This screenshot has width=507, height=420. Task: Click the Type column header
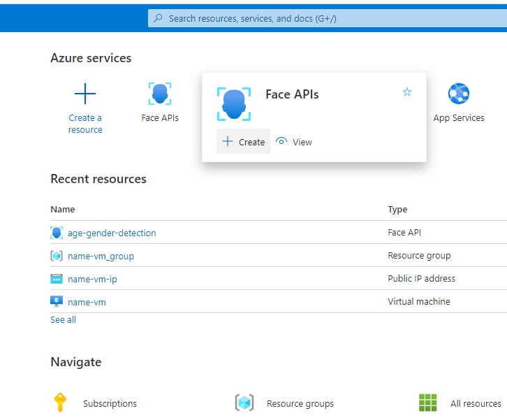(397, 210)
